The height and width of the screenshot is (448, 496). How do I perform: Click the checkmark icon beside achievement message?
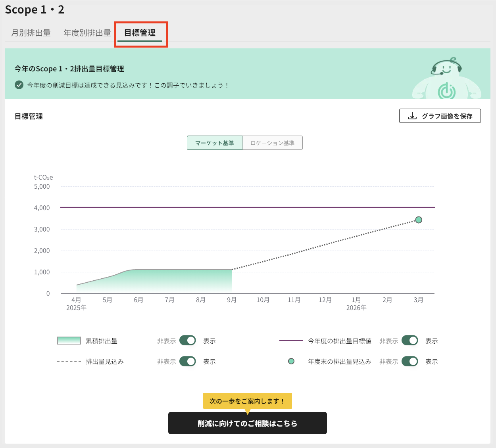click(x=19, y=85)
